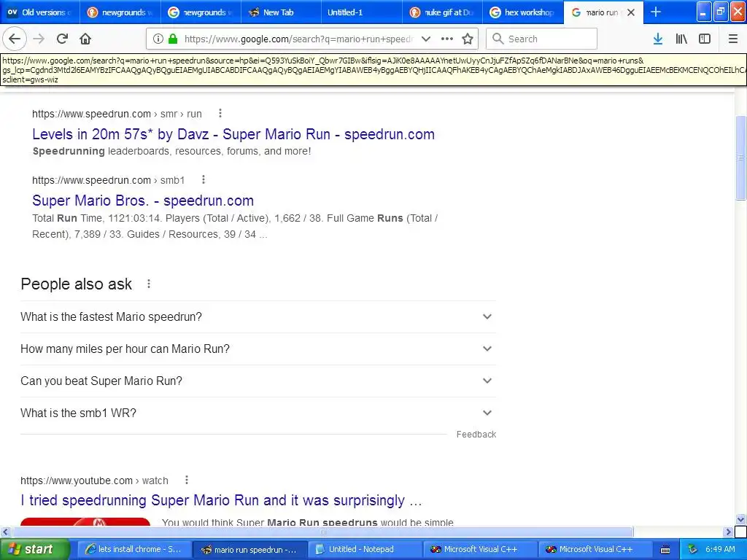This screenshot has width=747, height=560.
Task: Open a new tab with plus icon
Action: tap(656, 12)
